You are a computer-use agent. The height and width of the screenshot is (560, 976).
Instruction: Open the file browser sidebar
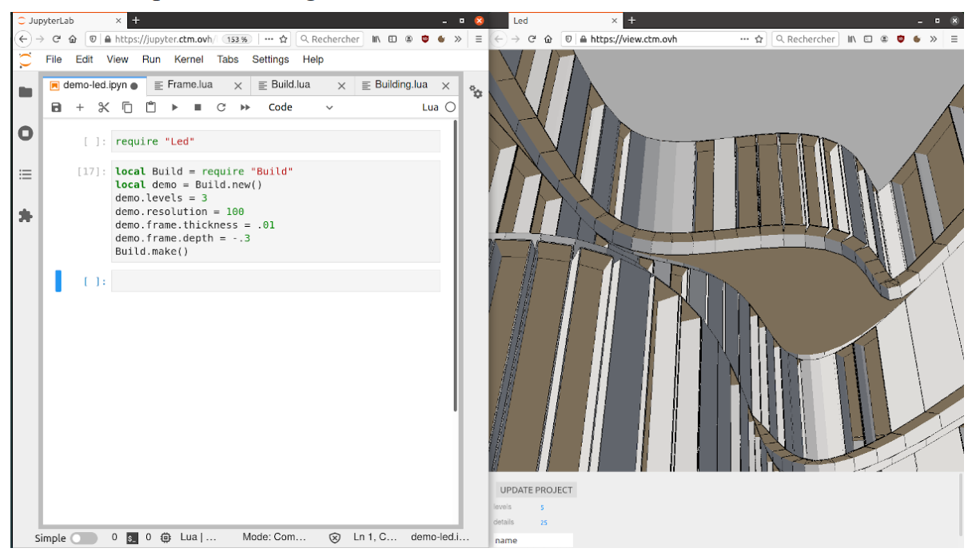[x=26, y=92]
